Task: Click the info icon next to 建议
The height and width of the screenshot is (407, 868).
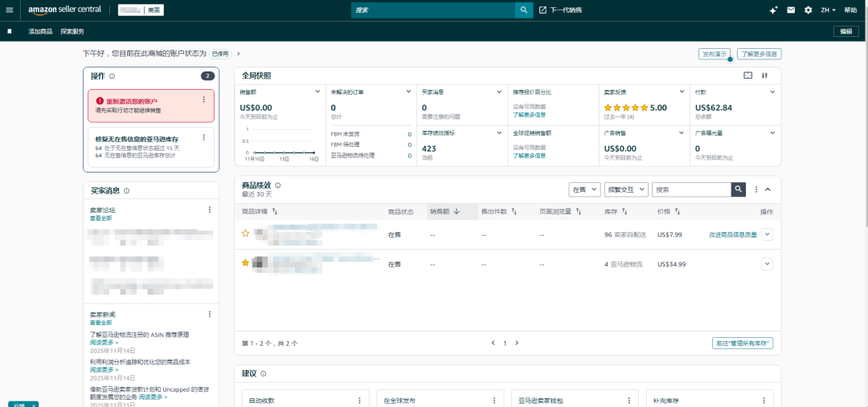Action: click(263, 374)
